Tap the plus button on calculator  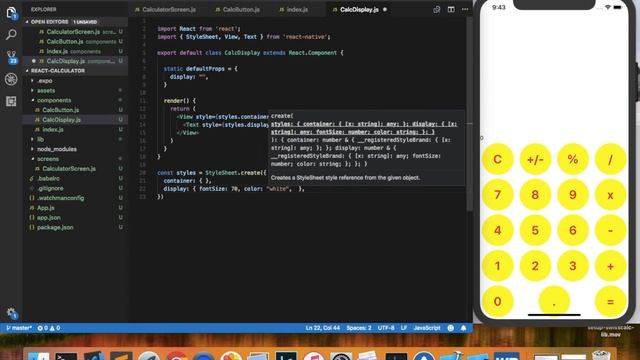610,266
